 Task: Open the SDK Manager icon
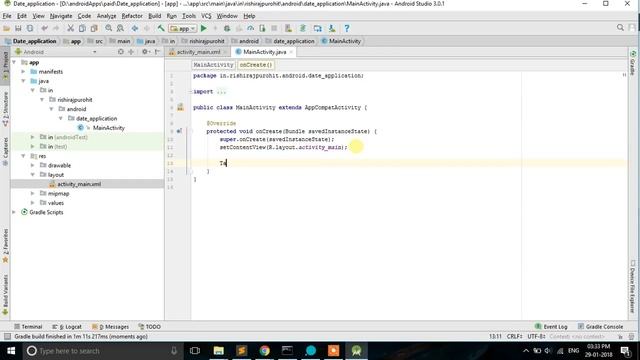(x=332, y=28)
